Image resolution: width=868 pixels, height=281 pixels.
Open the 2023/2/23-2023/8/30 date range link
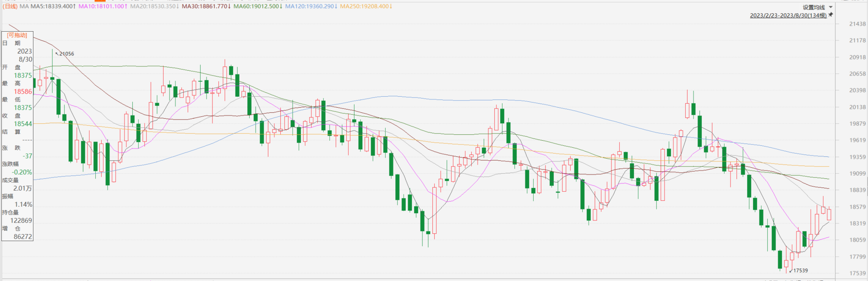[788, 15]
